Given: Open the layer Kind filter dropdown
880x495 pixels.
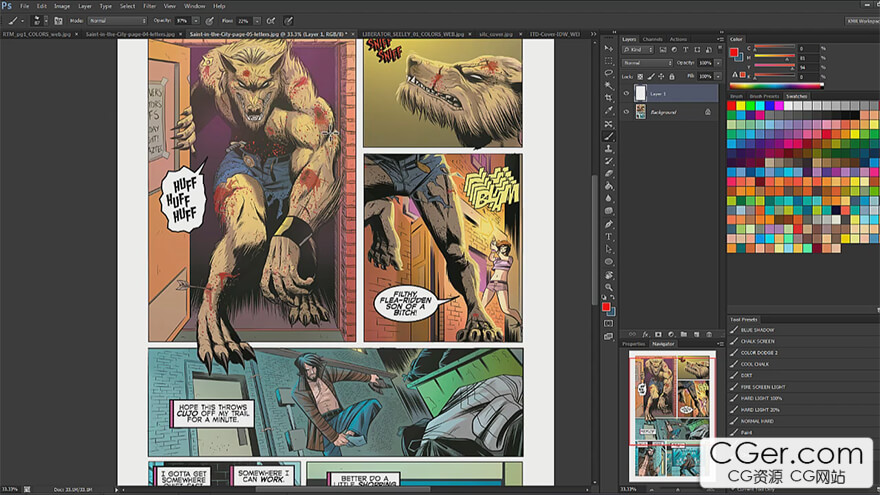Looking at the screenshot, I should 638,50.
